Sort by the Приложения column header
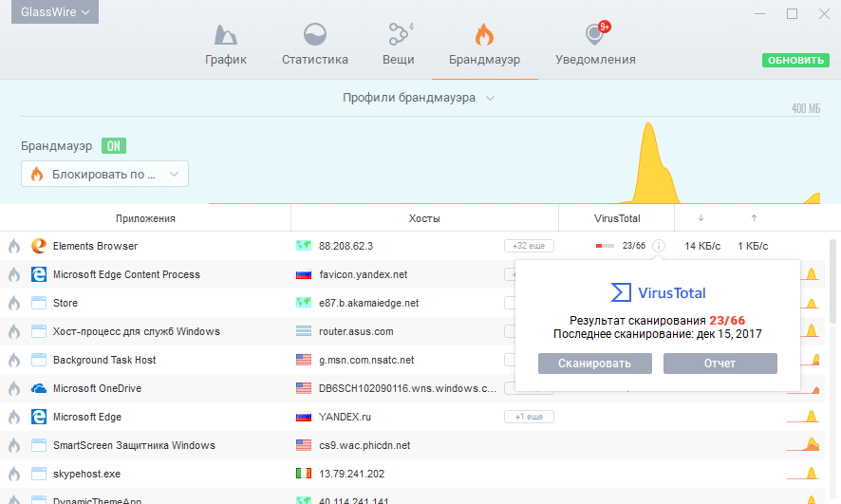This screenshot has width=841, height=504. click(x=145, y=218)
